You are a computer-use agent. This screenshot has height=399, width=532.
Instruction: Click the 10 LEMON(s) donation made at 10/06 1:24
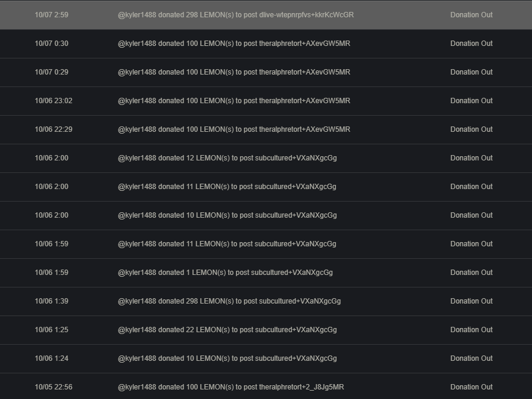point(228,358)
